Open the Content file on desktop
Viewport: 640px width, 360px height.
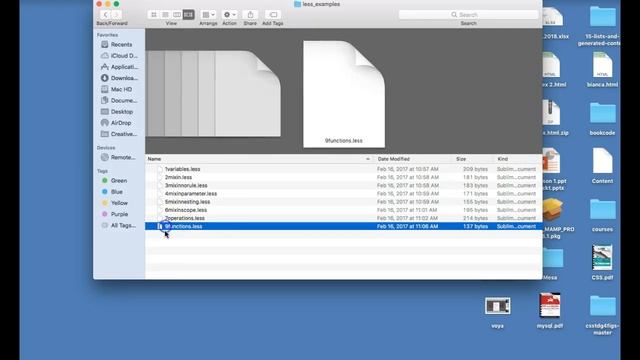click(x=602, y=166)
